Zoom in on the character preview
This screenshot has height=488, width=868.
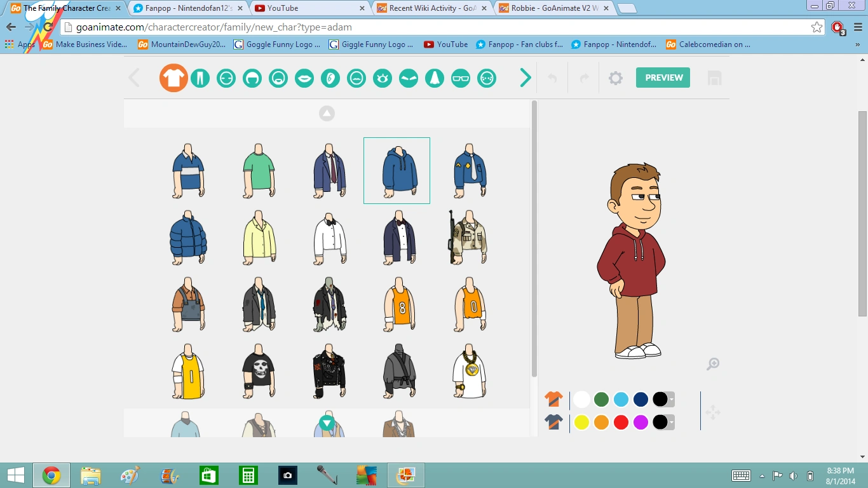(712, 363)
